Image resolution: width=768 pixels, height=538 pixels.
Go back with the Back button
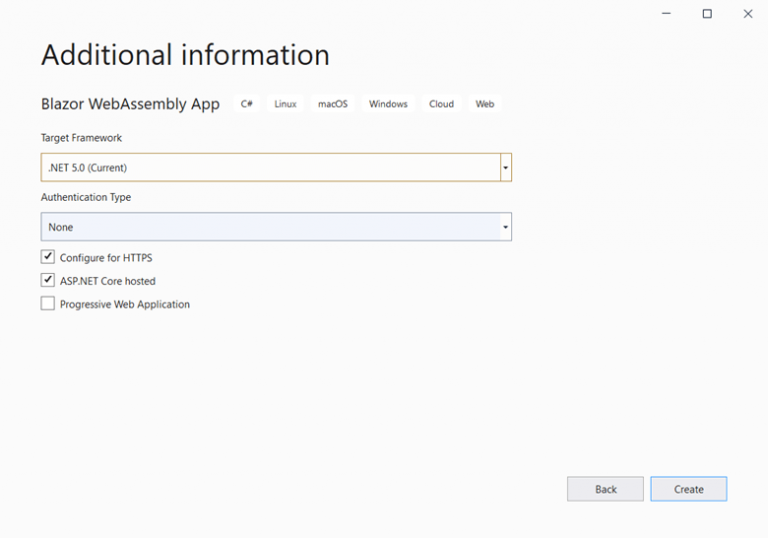pyautogui.click(x=605, y=489)
